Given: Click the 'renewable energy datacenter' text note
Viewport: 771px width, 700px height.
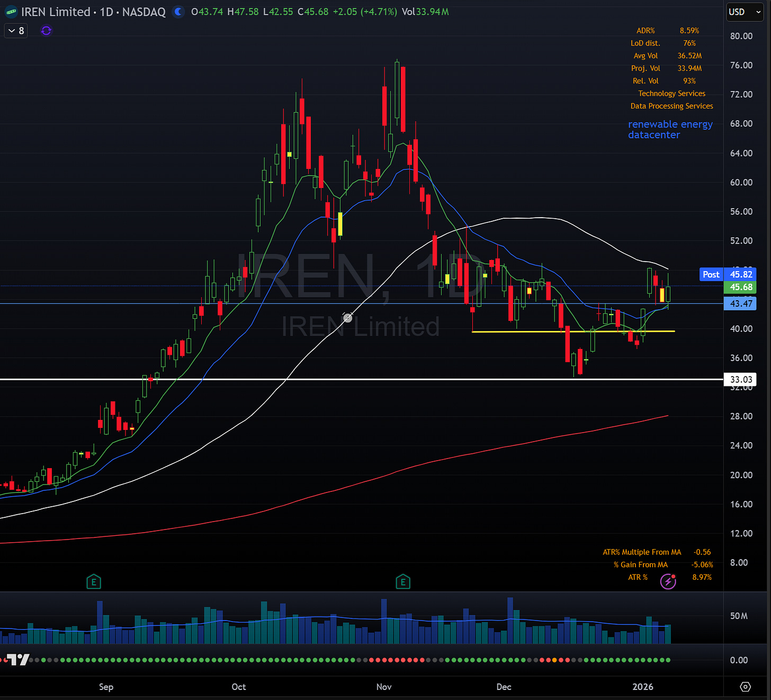Looking at the screenshot, I should [670, 129].
